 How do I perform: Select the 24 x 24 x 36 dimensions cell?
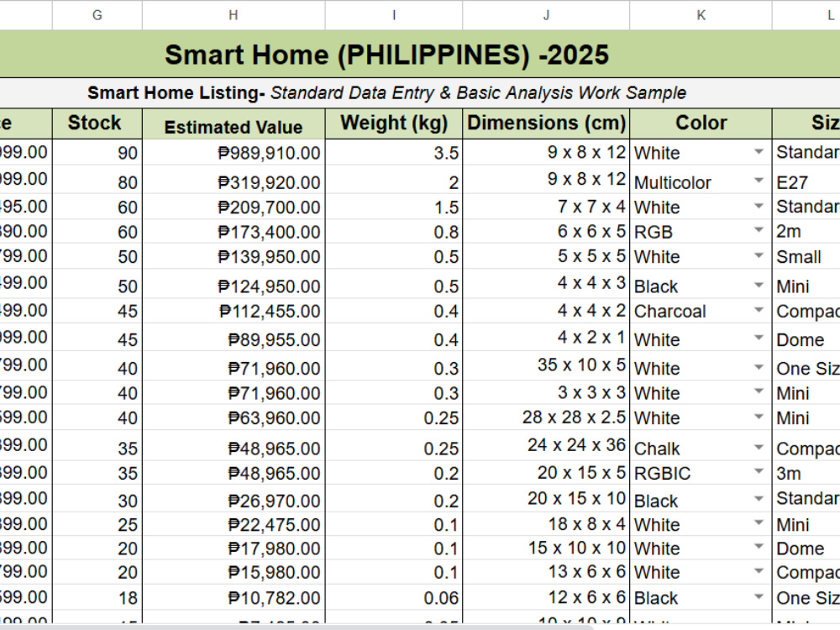point(546,445)
